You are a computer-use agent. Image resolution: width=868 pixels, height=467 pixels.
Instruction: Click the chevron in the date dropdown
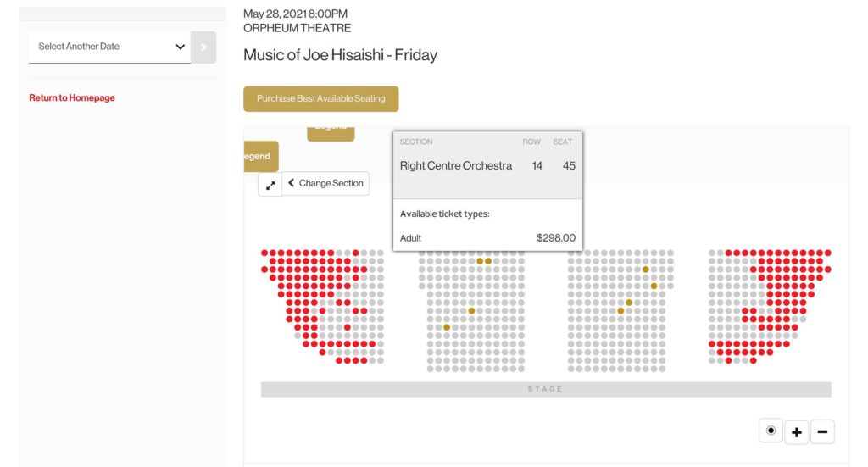180,47
